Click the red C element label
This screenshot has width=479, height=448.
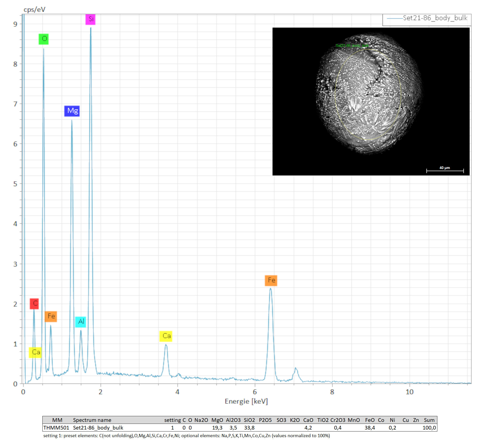[x=34, y=304]
